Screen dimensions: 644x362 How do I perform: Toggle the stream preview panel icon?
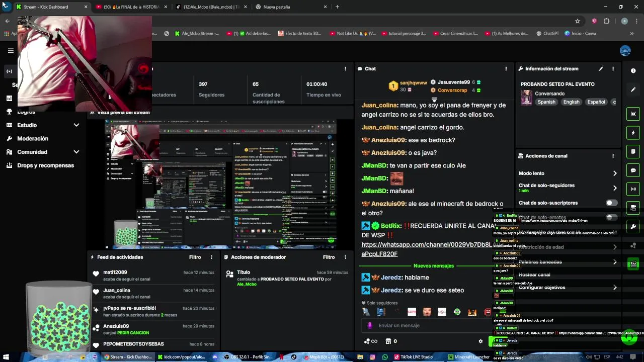coord(633,114)
